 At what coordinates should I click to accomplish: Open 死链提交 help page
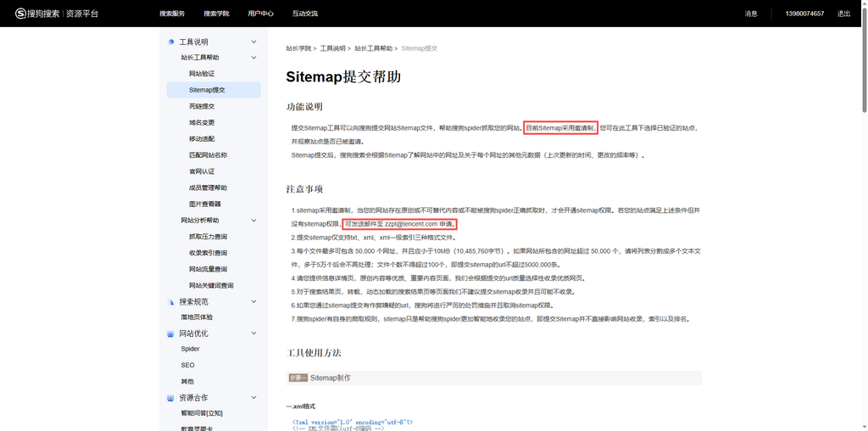(202, 106)
